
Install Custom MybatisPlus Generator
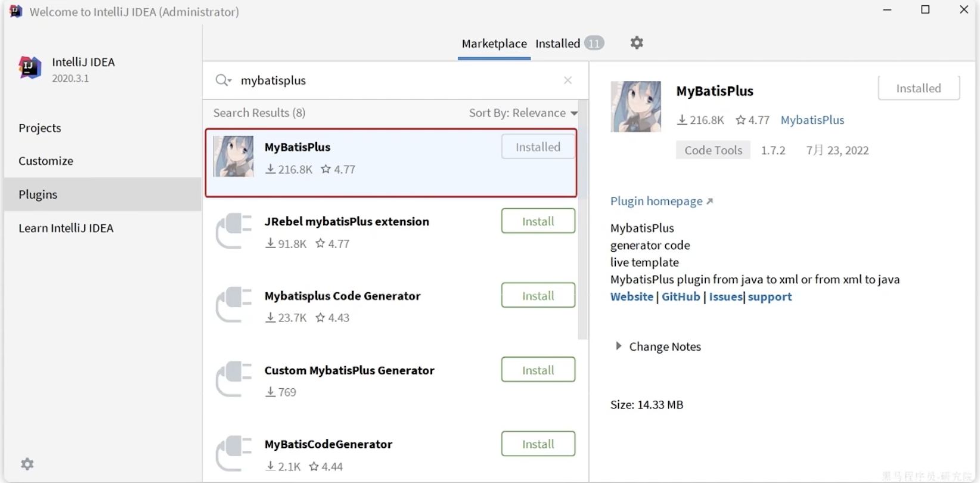pyautogui.click(x=538, y=370)
